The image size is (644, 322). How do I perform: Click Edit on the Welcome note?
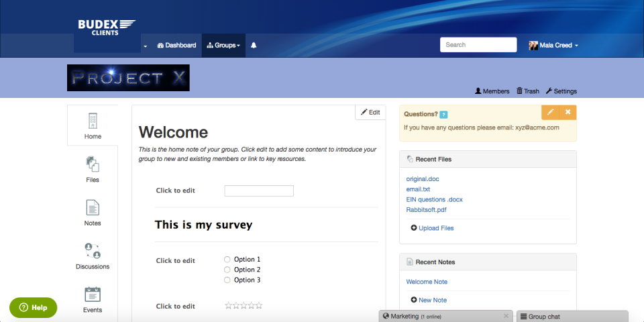click(370, 112)
